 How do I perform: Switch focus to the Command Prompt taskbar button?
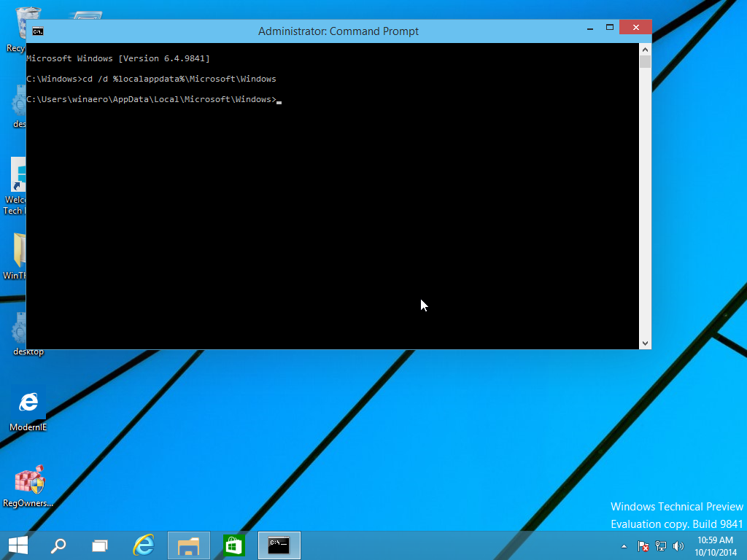tap(279, 545)
